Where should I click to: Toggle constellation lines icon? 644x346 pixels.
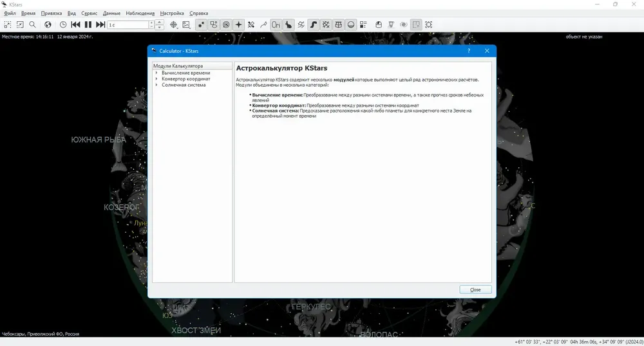[x=263, y=24]
